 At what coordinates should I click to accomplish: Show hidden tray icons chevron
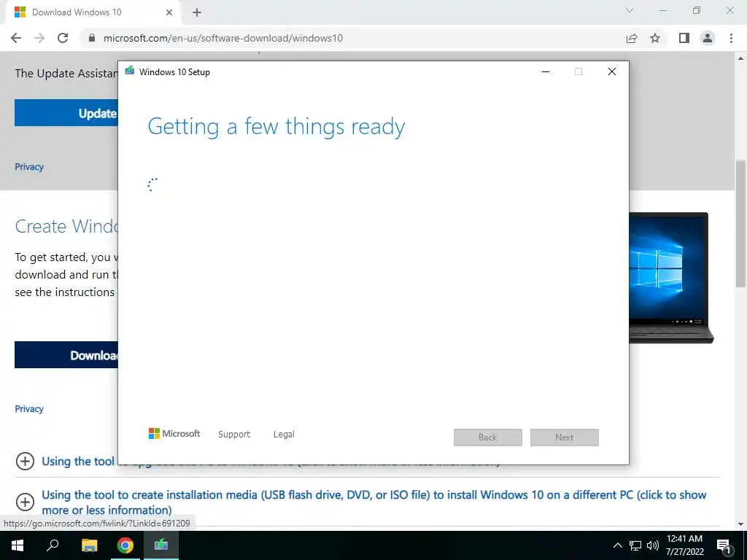coord(617,545)
